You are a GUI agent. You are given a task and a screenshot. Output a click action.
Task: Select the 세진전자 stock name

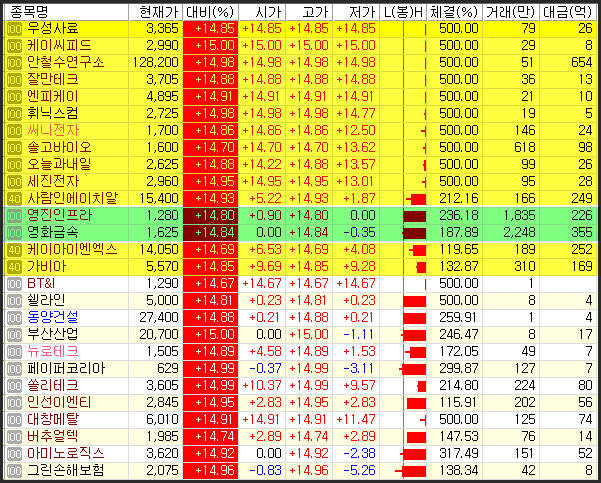(x=53, y=182)
